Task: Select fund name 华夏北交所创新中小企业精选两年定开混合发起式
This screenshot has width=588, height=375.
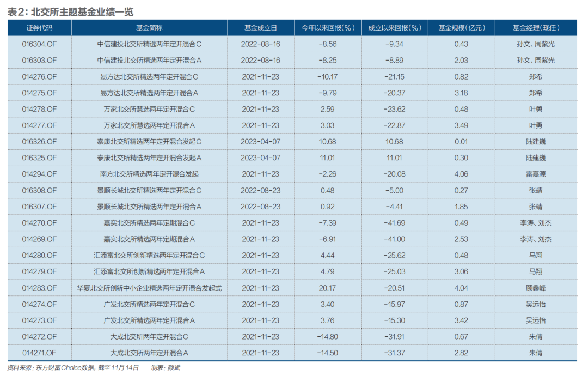Action: [x=149, y=288]
